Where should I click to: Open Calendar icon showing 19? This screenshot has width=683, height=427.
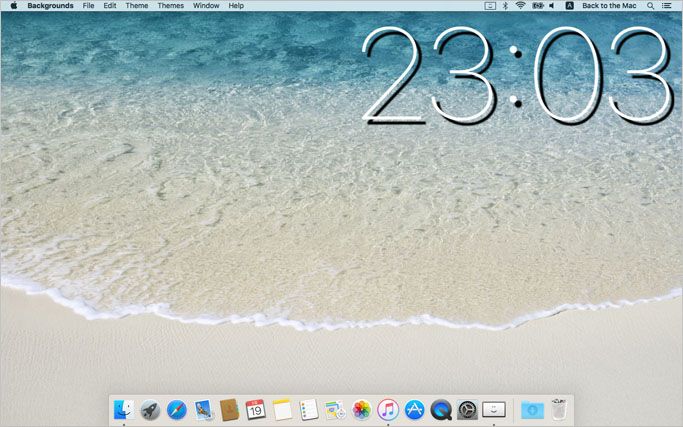[x=256, y=410]
